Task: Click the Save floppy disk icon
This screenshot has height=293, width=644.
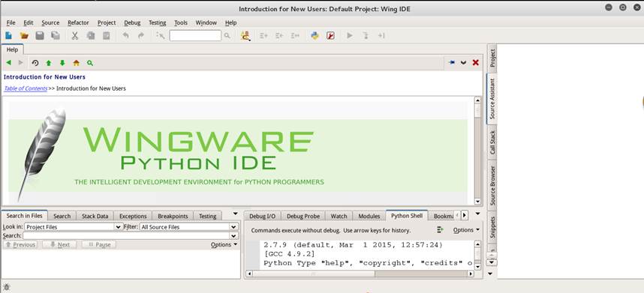Action: 40,36
